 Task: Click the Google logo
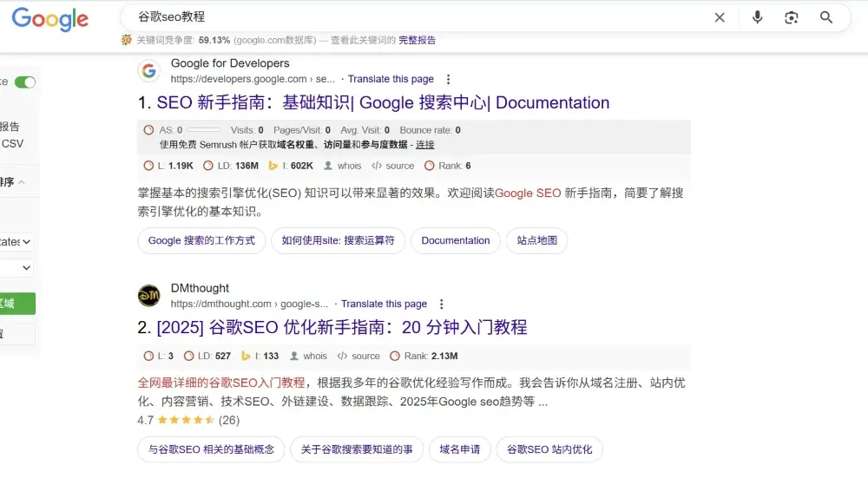tap(49, 19)
